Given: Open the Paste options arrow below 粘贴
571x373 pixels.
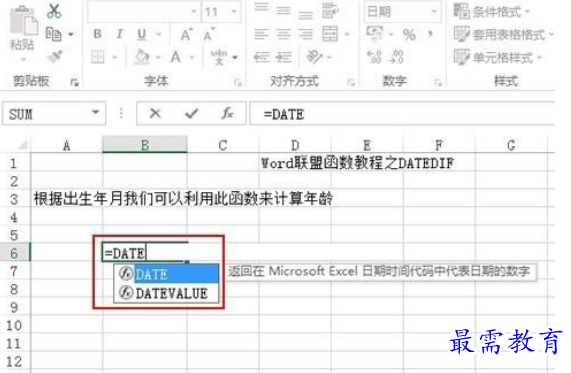Looking at the screenshot, I should click(x=23, y=59).
